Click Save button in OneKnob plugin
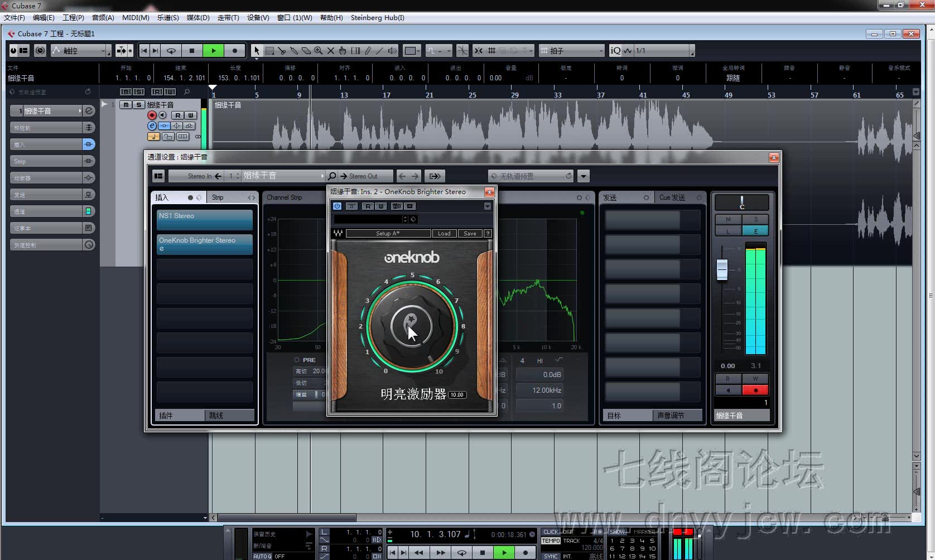This screenshot has height=560, width=935. point(470,234)
